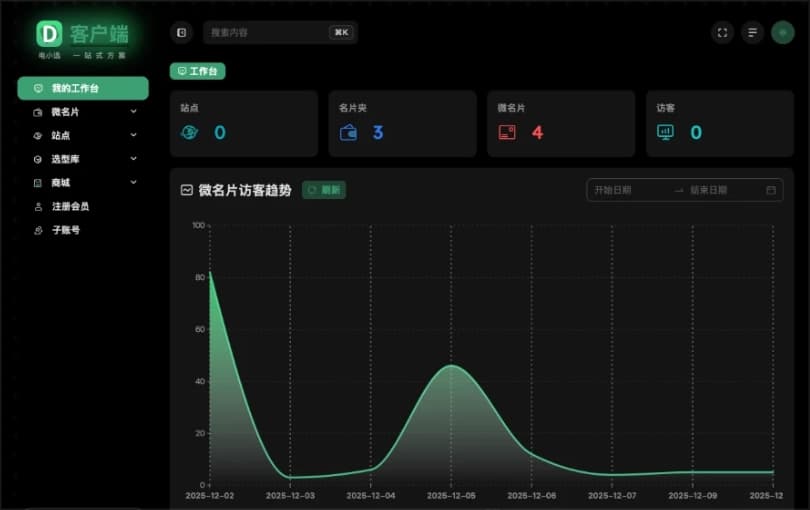The width and height of the screenshot is (810, 510).
Task: Click the 站点 sidebar icon
Action: [38, 136]
